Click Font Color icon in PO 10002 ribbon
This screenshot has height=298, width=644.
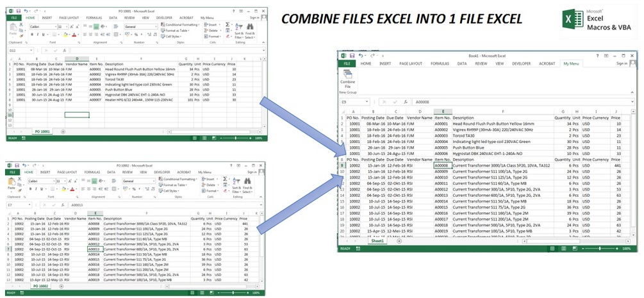pos(72,189)
